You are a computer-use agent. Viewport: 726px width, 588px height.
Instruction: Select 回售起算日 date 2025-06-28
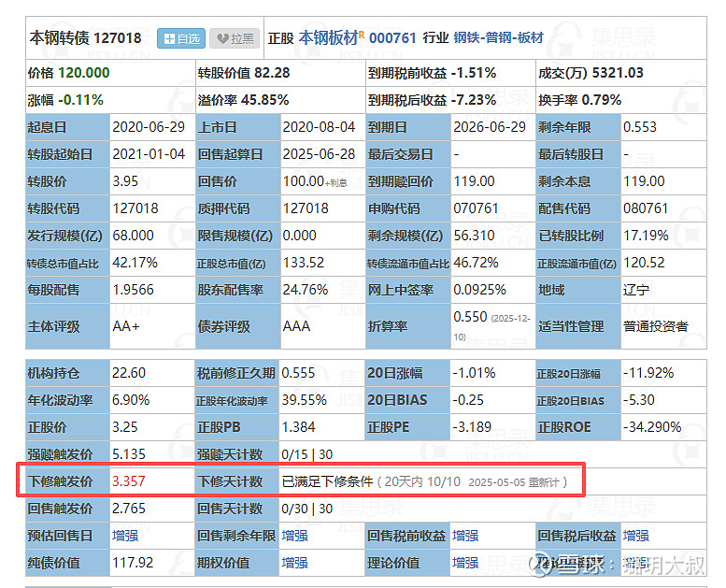(x=319, y=154)
